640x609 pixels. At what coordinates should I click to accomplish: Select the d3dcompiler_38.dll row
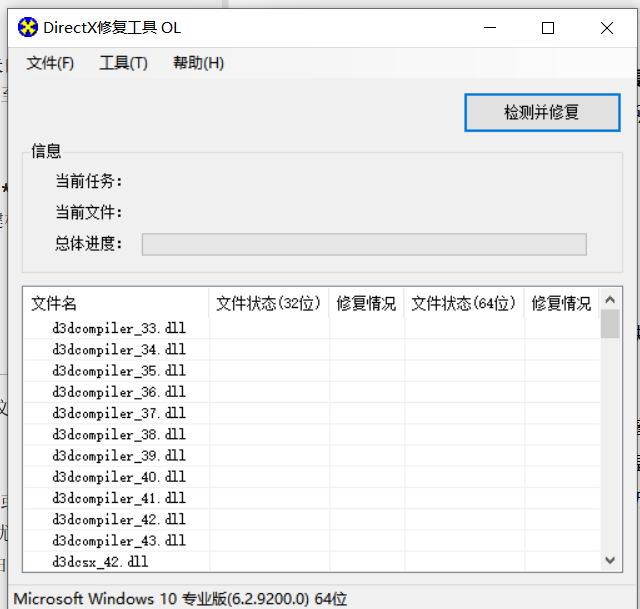pos(311,434)
